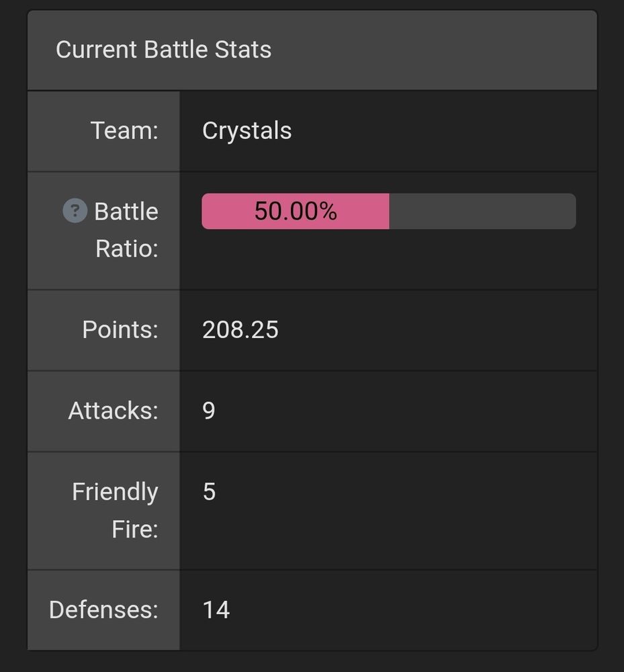
Task: Select the "Crystals" team name value
Action: pos(247,130)
